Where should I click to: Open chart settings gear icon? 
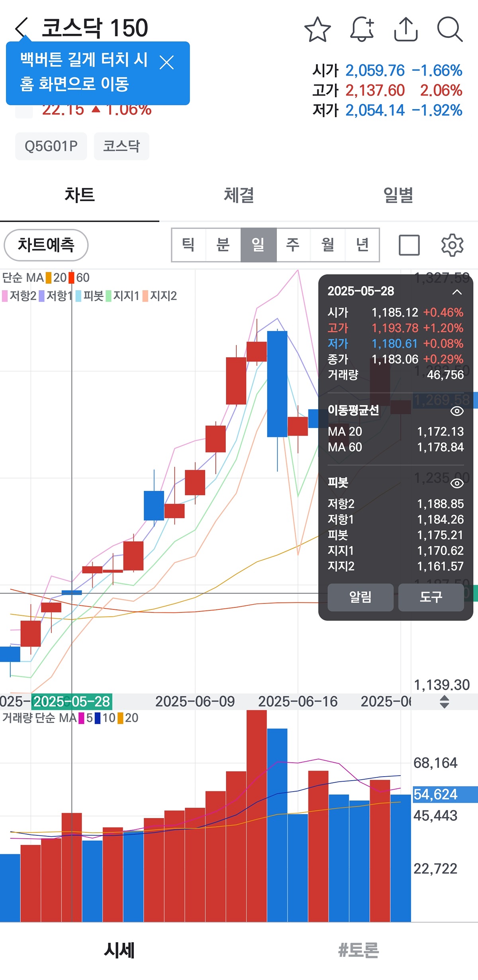coord(452,245)
